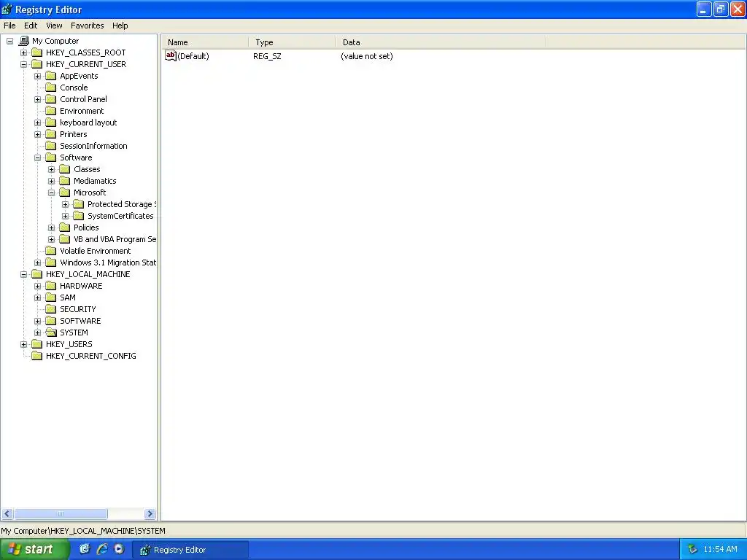747x560 pixels.
Task: Open the Help menu
Action: click(120, 26)
